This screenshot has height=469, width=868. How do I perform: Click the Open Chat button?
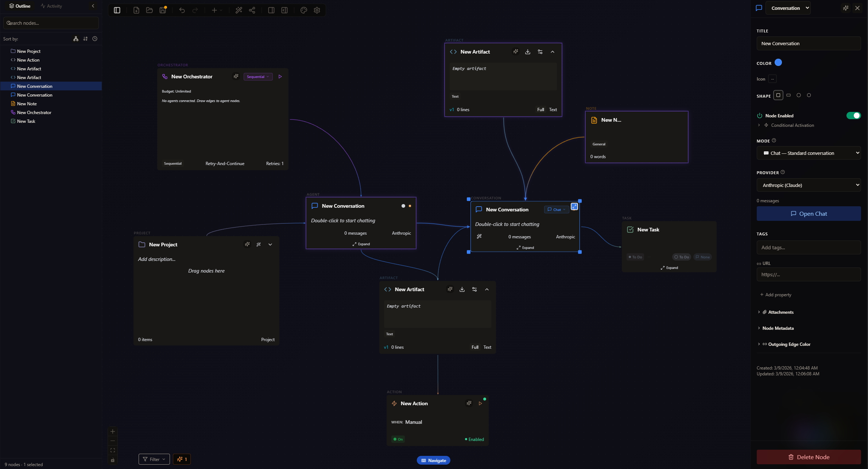click(809, 214)
